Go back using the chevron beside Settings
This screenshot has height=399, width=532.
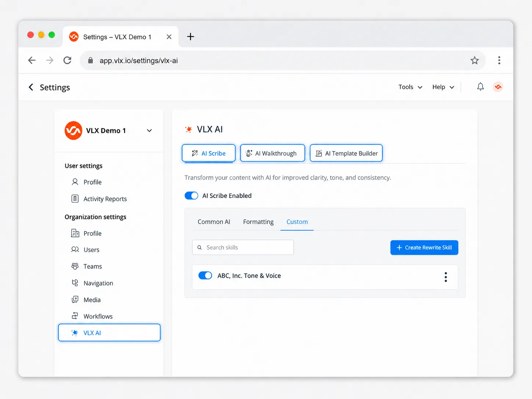[x=31, y=87]
